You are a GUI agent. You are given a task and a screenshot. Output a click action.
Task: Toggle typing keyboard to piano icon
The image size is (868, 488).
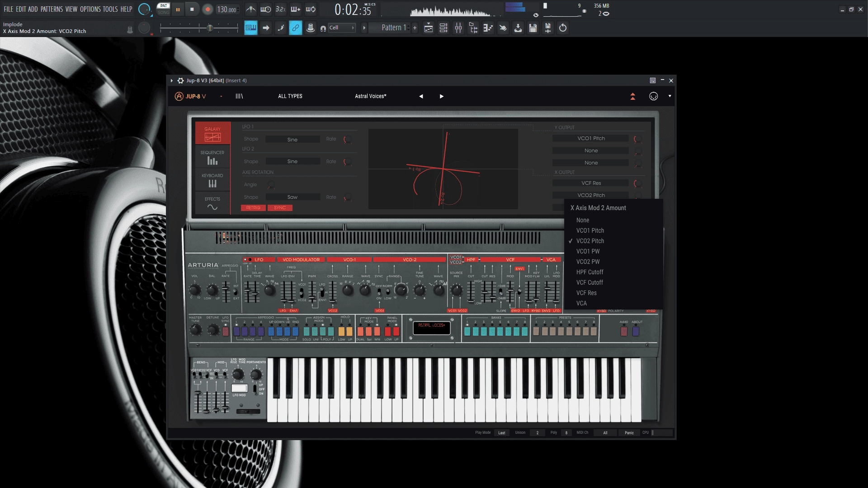click(251, 28)
